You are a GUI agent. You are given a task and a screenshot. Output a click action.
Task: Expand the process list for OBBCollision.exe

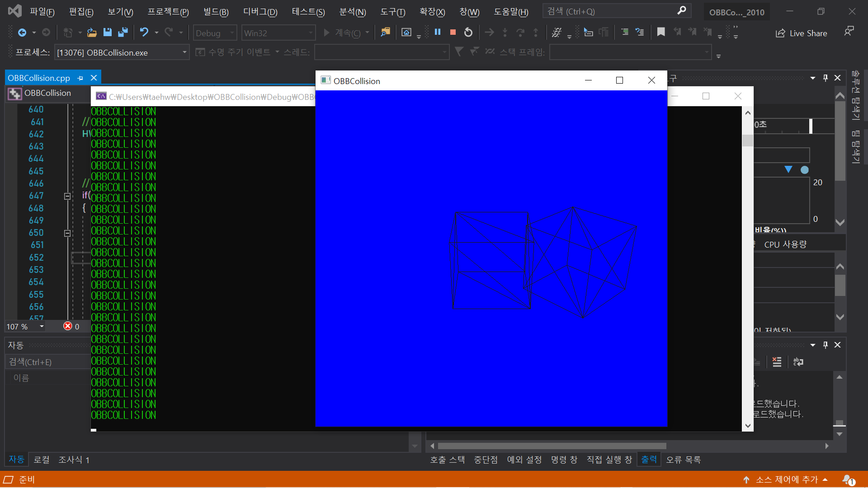[x=184, y=52]
